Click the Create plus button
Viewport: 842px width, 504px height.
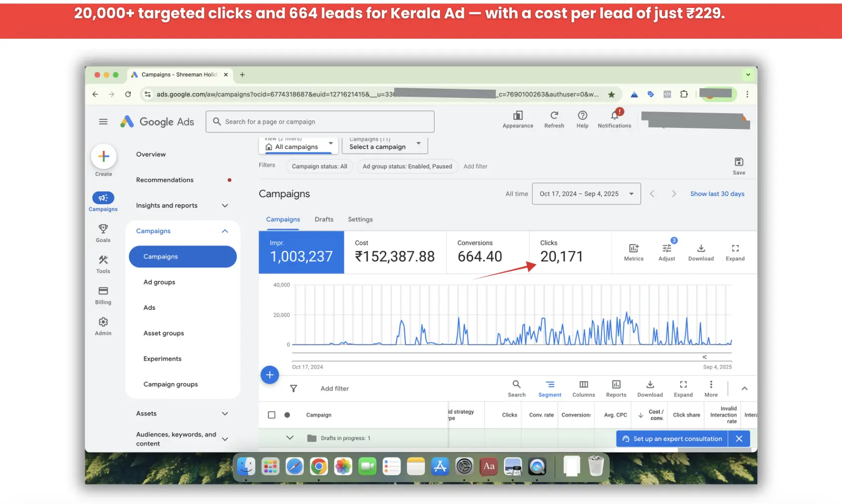tap(104, 156)
